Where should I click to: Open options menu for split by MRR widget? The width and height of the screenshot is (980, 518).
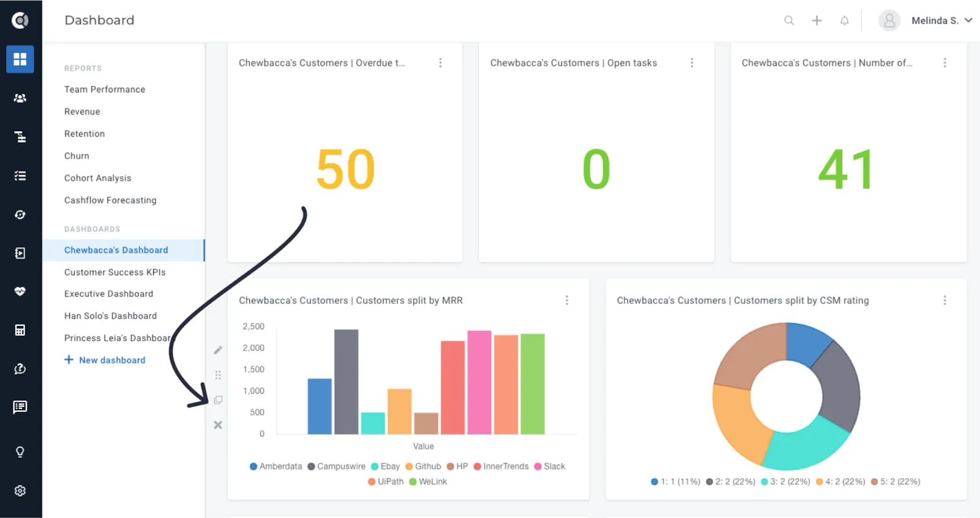567,300
